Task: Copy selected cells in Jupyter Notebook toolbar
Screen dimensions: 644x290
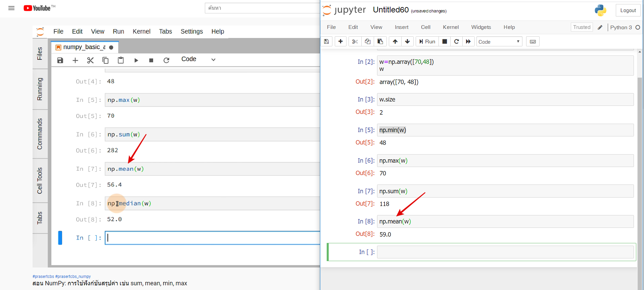Action: [x=368, y=41]
